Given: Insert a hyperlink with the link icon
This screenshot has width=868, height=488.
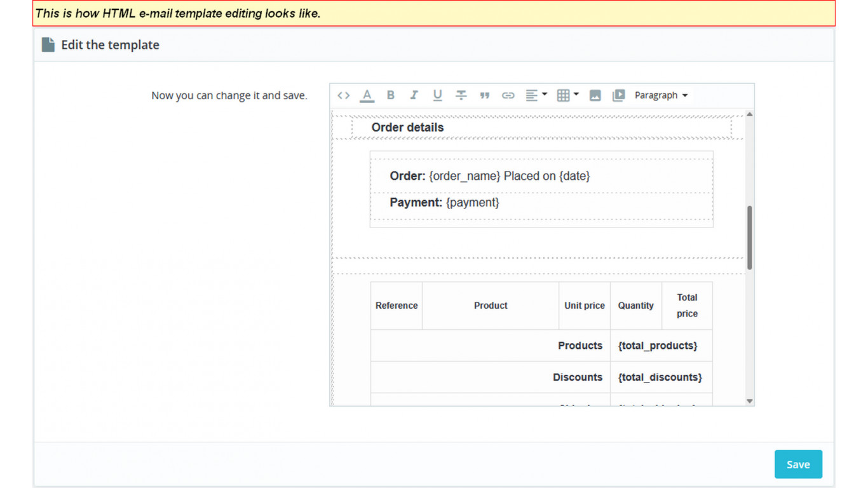Looking at the screenshot, I should coord(508,95).
